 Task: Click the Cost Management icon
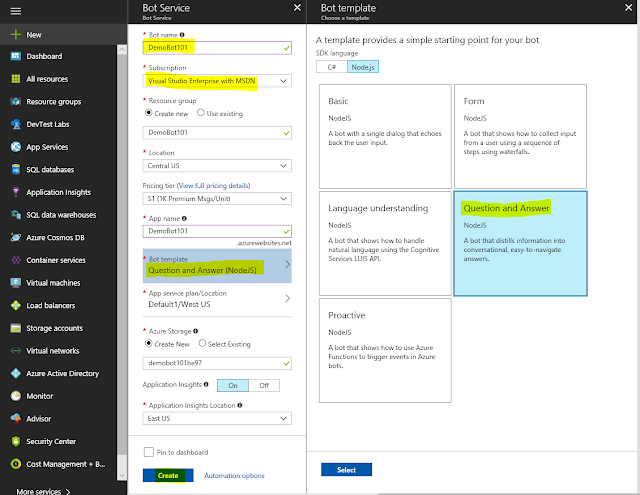[16, 464]
